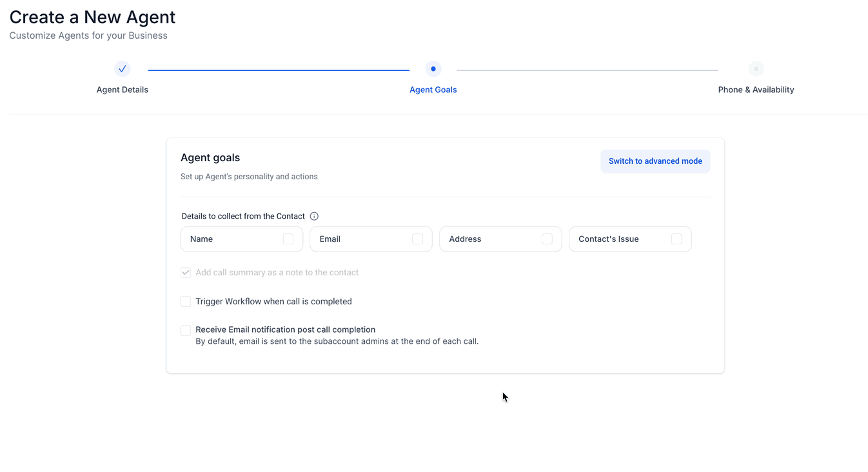Screen dimensions: 868x472
Task: Check the Receive Email notification checkbox
Action: point(186,330)
